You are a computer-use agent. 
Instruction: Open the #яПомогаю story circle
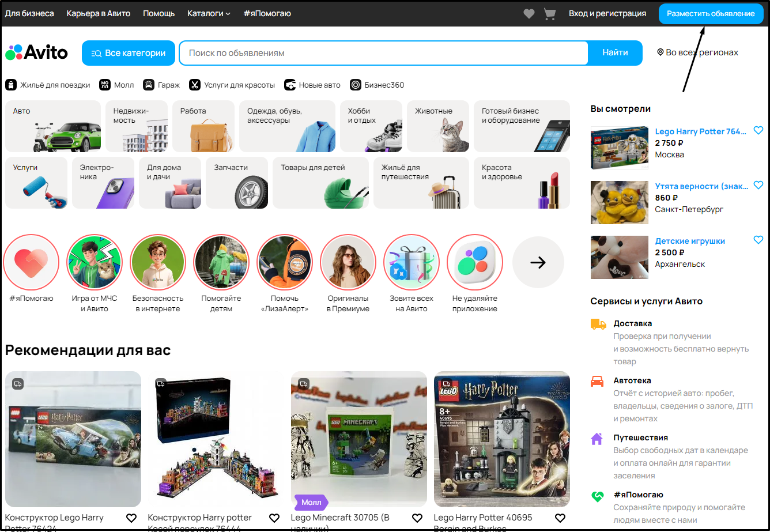(x=31, y=262)
